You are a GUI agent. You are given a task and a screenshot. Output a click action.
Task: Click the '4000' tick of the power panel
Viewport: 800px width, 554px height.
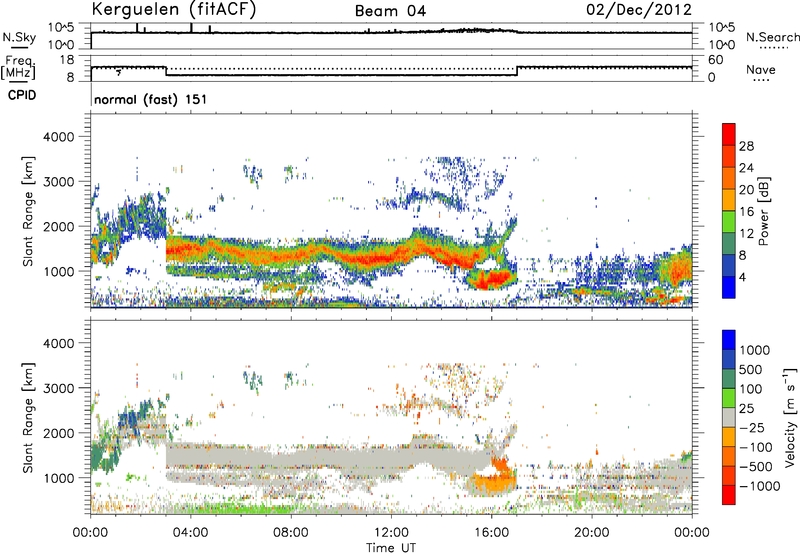58,137
